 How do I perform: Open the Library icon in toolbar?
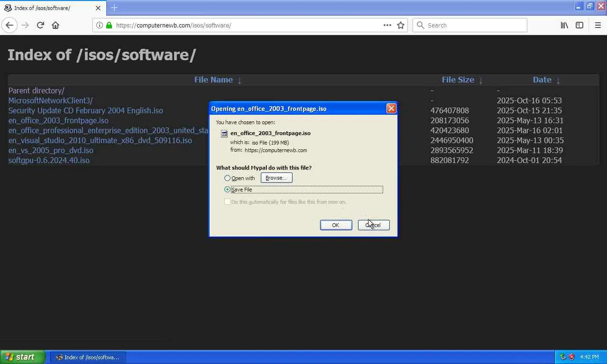pos(564,25)
